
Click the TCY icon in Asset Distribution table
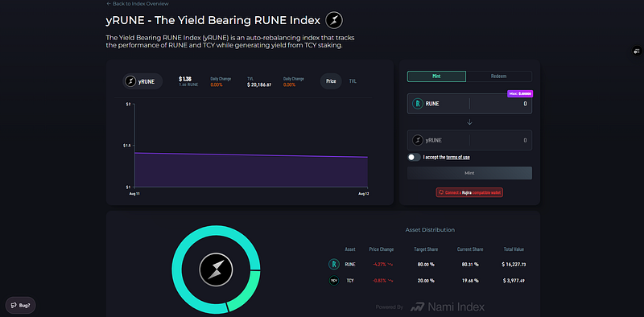click(x=334, y=281)
